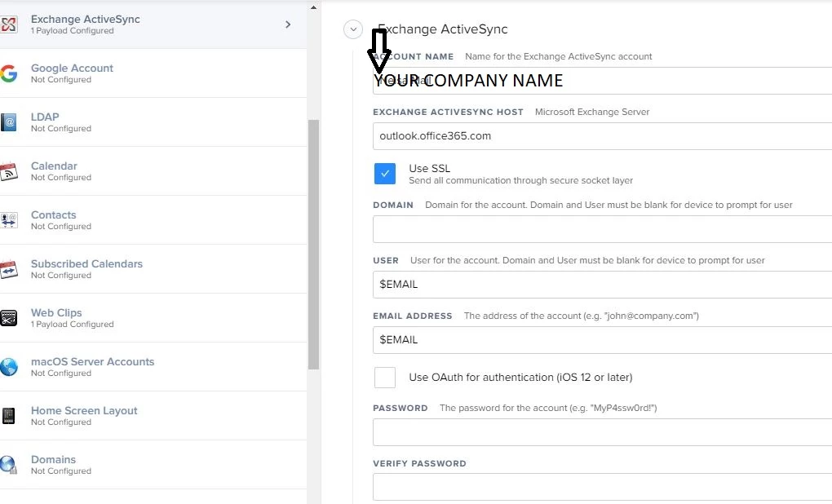
Task: Select LDAP in the payload list
Action: tap(153, 122)
